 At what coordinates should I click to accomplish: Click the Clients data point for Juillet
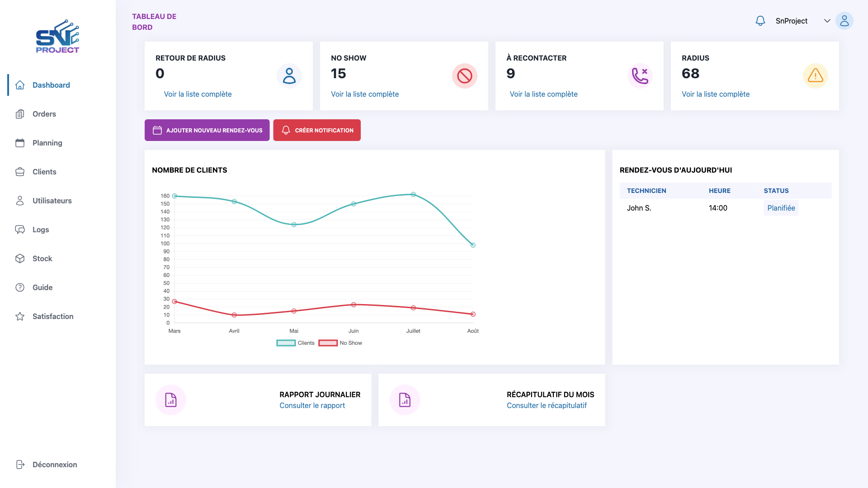413,194
